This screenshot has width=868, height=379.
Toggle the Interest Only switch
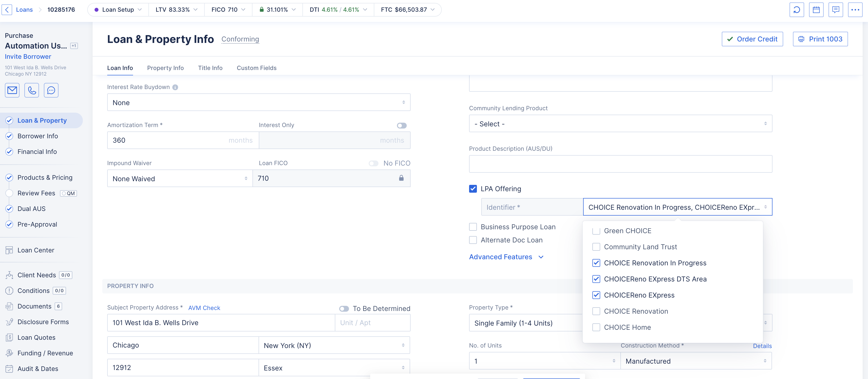coord(402,125)
